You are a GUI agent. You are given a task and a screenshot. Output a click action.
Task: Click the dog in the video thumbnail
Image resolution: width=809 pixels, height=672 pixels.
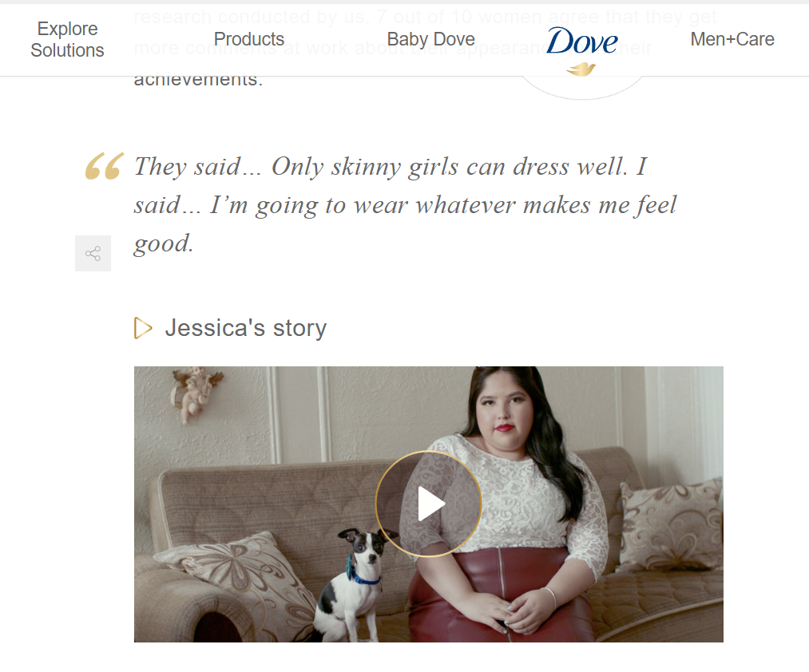click(355, 585)
